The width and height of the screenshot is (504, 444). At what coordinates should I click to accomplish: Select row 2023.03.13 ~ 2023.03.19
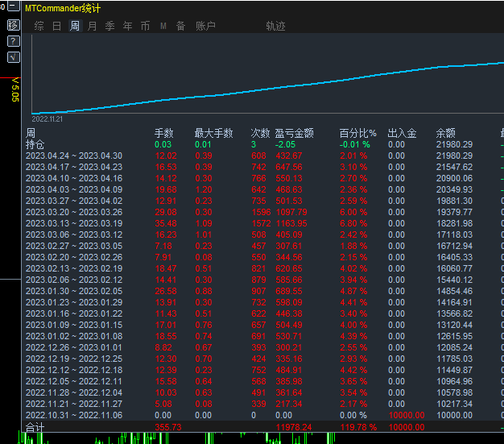tap(262, 223)
